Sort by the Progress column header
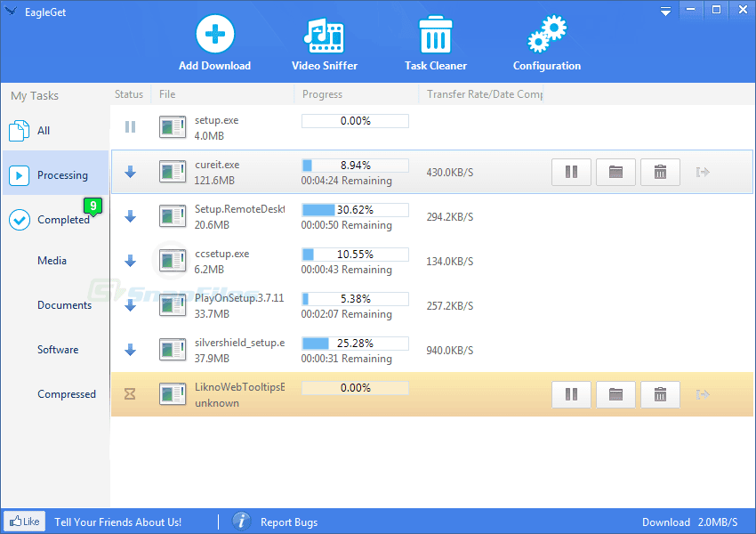 click(322, 94)
